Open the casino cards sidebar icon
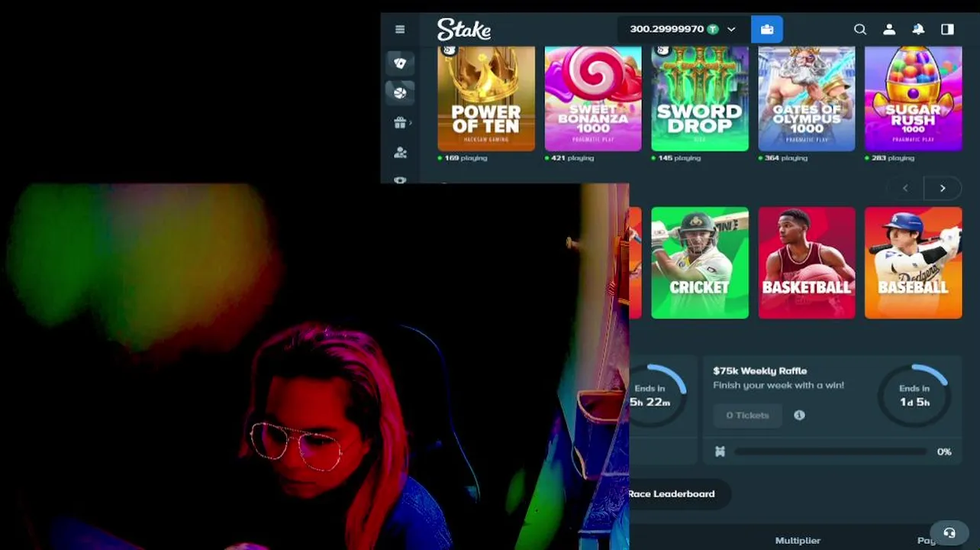The height and width of the screenshot is (550, 980). click(x=400, y=63)
